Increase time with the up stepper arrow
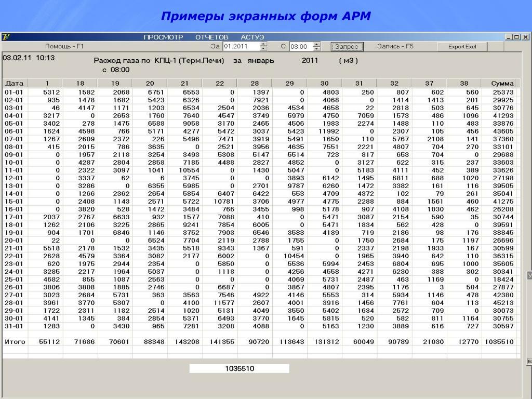This screenshot has height=399, width=532. (x=316, y=44)
